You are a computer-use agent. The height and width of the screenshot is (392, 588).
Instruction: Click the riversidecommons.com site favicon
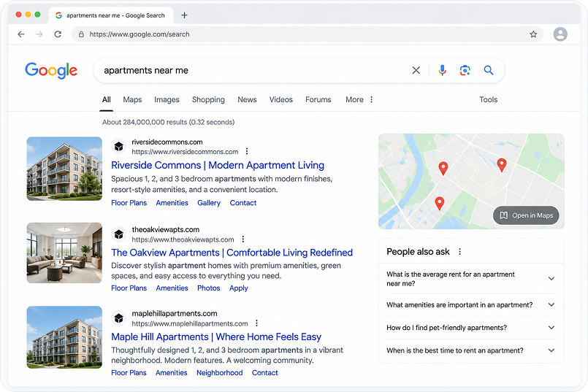click(x=119, y=147)
